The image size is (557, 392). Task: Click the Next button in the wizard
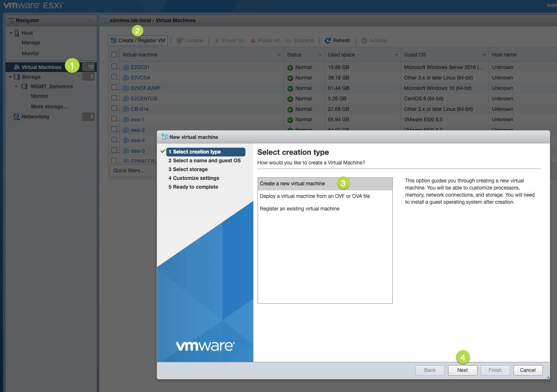click(x=462, y=370)
